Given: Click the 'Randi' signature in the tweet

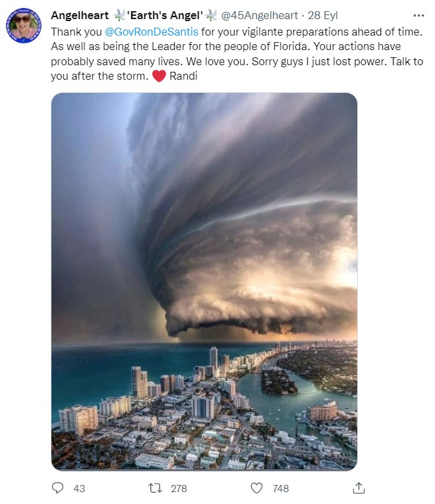Looking at the screenshot, I should click(183, 76).
